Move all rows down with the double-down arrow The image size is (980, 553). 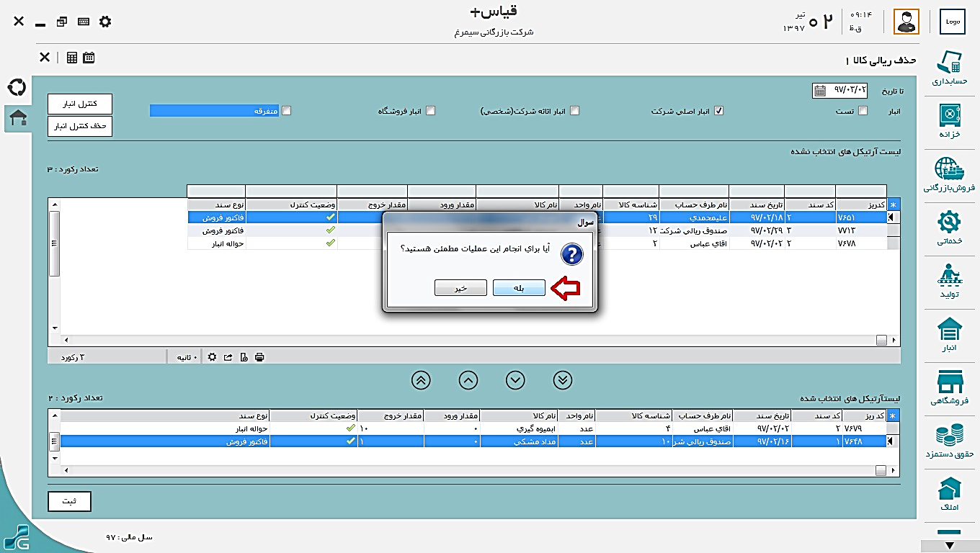(563, 380)
